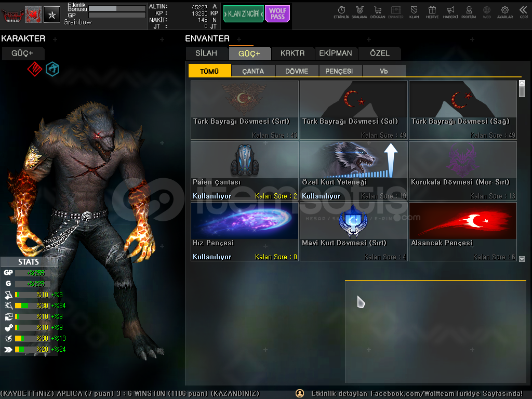Click the GÜÇ+ button under Karakter

23,54
